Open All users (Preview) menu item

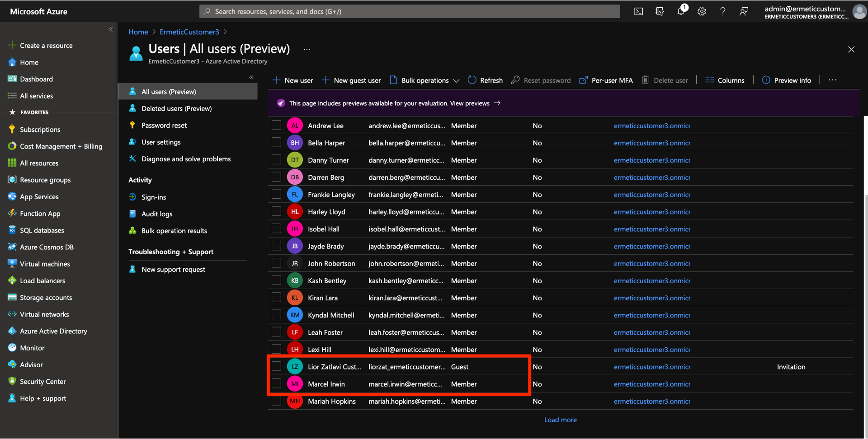tap(188, 92)
